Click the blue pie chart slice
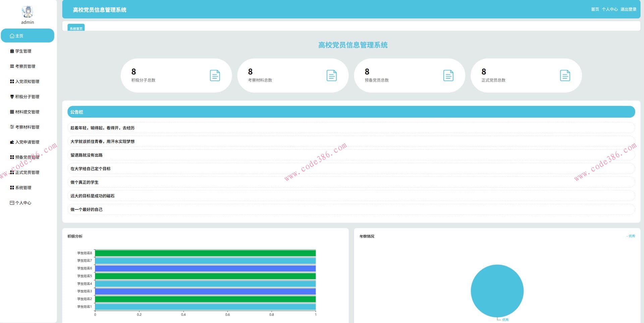The height and width of the screenshot is (323, 644). point(497,291)
